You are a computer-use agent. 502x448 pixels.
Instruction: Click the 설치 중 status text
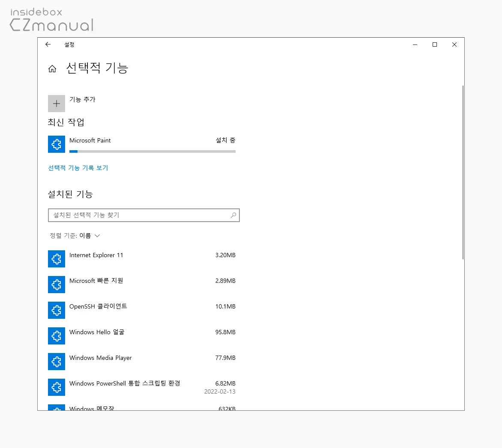point(225,140)
